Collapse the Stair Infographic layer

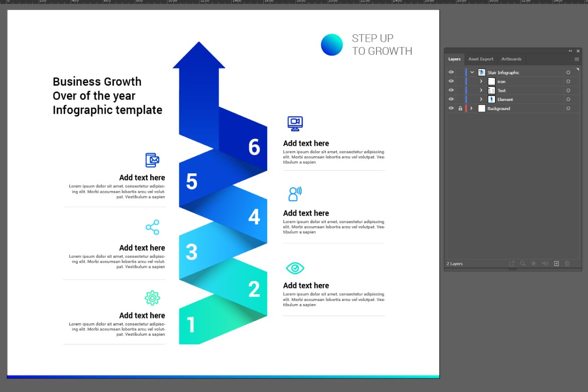click(x=472, y=72)
